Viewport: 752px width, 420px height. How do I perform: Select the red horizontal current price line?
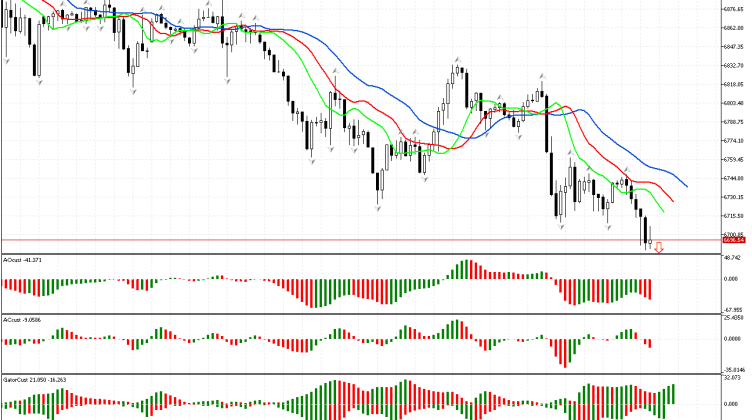pyautogui.click(x=300, y=240)
